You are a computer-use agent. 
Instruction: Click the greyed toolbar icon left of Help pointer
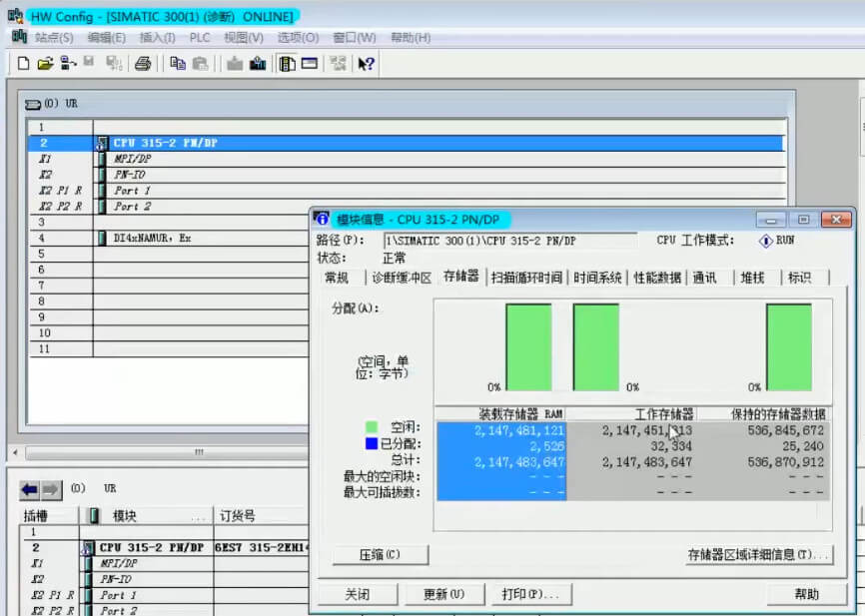pos(338,64)
